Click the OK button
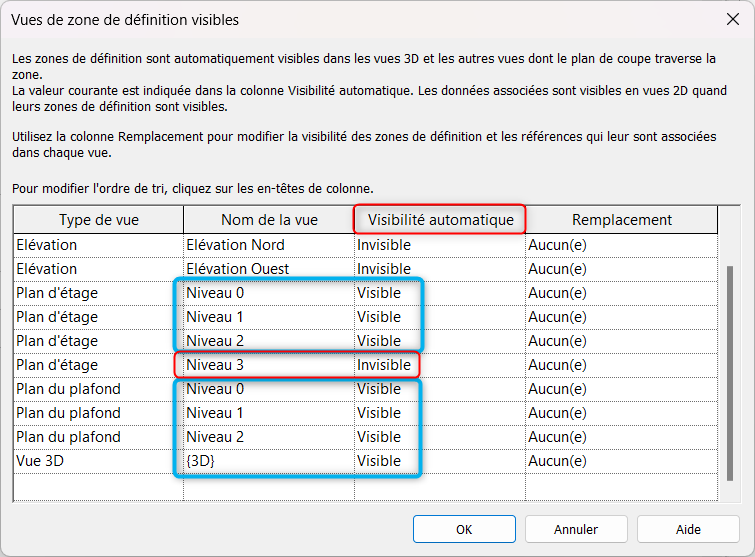Screen dimensions: 755x557 [x=464, y=529]
